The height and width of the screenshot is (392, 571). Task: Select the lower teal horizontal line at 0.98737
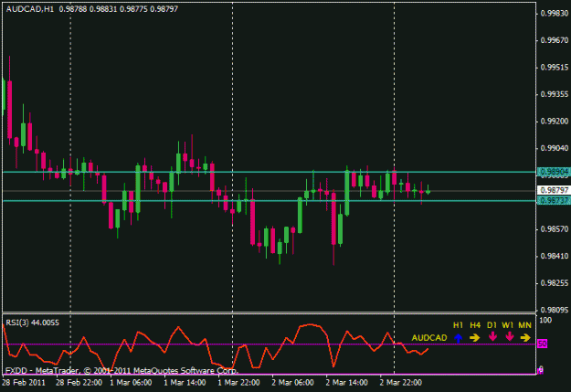[x=270, y=201]
